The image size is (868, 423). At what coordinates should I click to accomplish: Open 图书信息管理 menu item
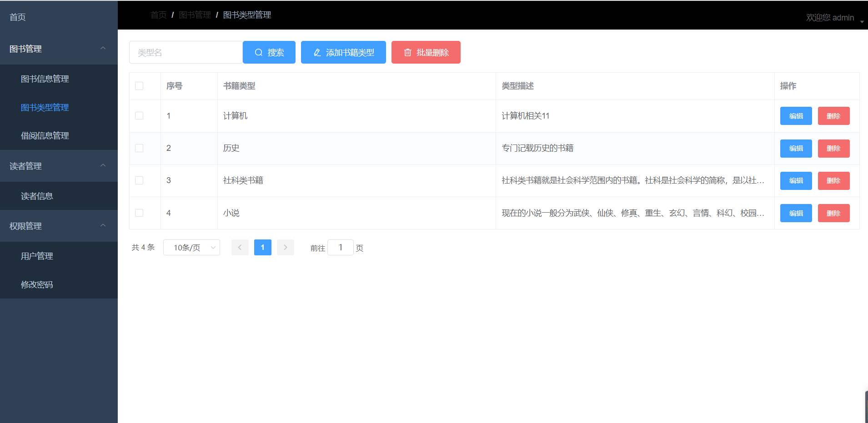tap(59, 79)
